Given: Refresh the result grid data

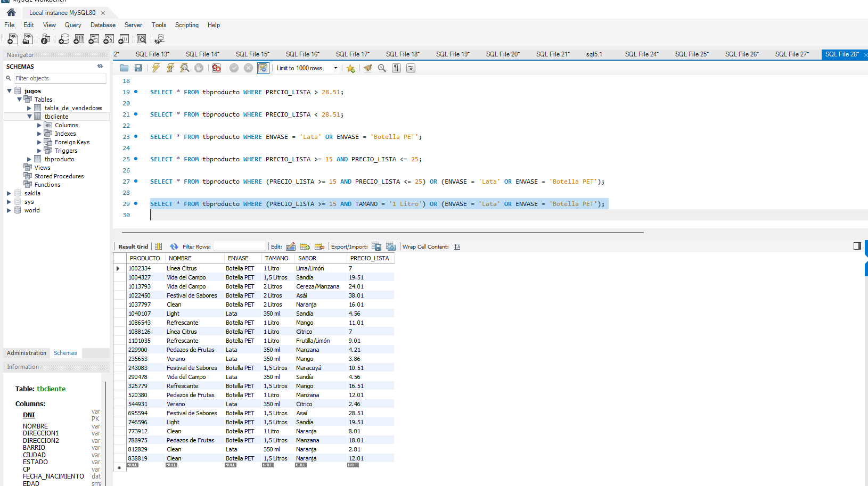Looking at the screenshot, I should [x=174, y=246].
